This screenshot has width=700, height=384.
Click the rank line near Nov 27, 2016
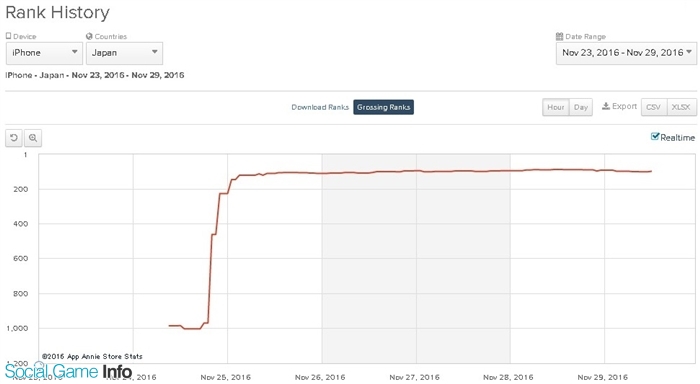[416, 171]
